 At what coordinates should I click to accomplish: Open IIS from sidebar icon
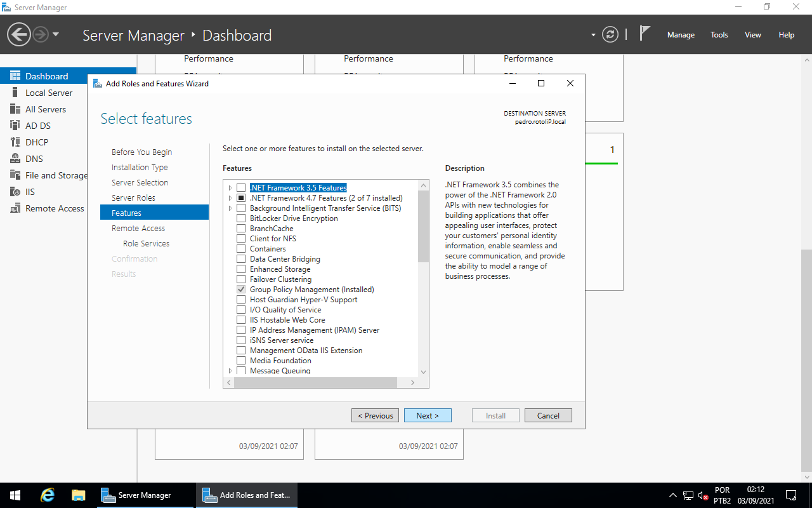pos(15,192)
